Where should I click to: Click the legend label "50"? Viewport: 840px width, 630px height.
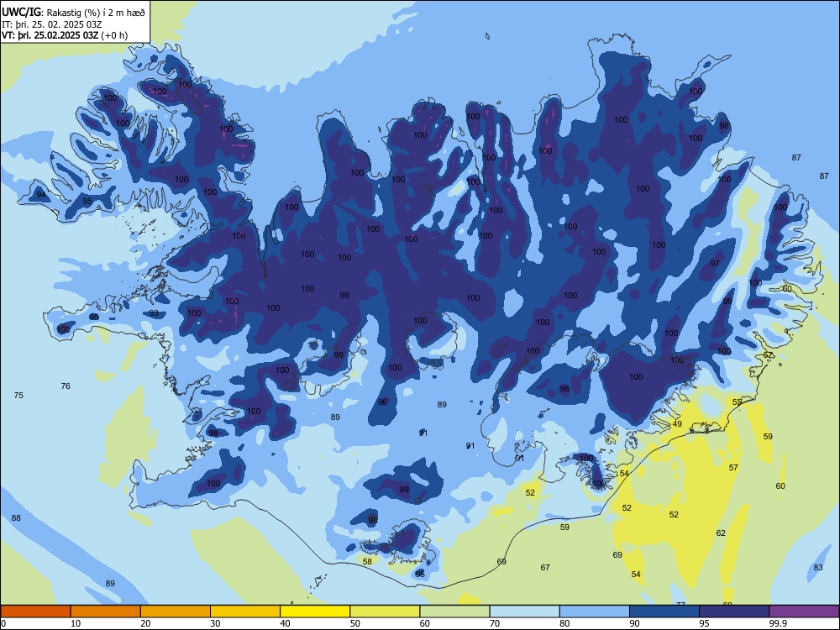click(x=355, y=623)
